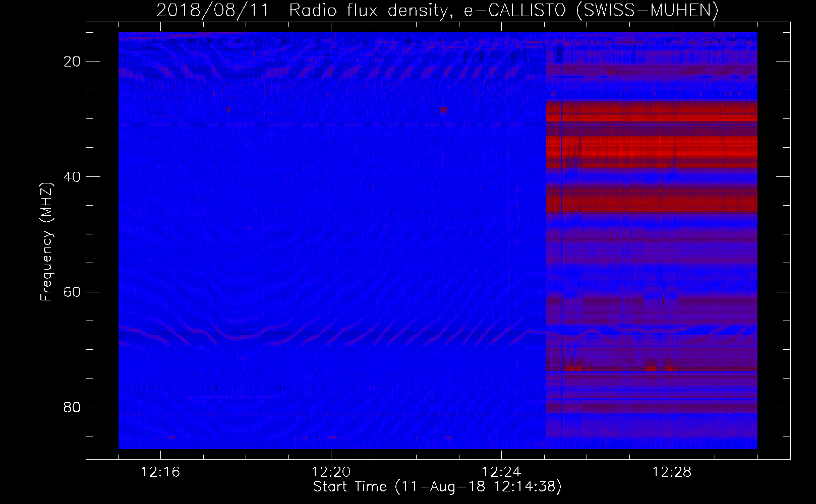Select the 'Frequency (MHZ)' y-axis label
The height and width of the screenshot is (504, 816).
point(46,242)
